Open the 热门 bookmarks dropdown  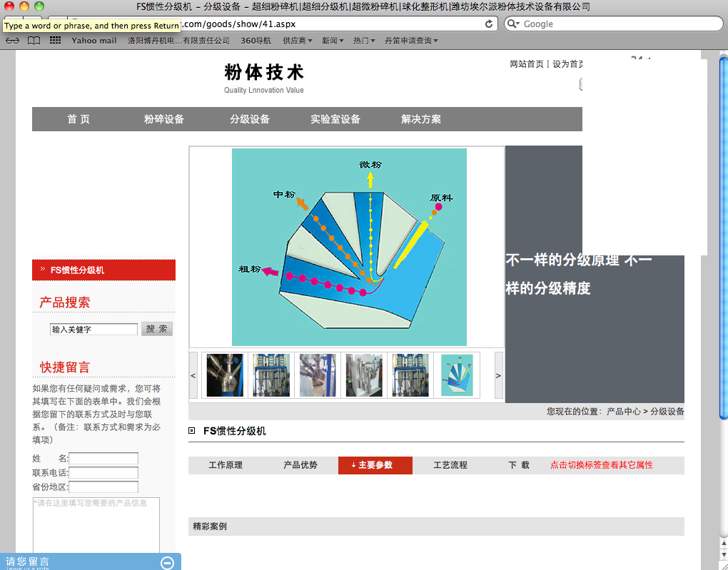[x=364, y=41]
